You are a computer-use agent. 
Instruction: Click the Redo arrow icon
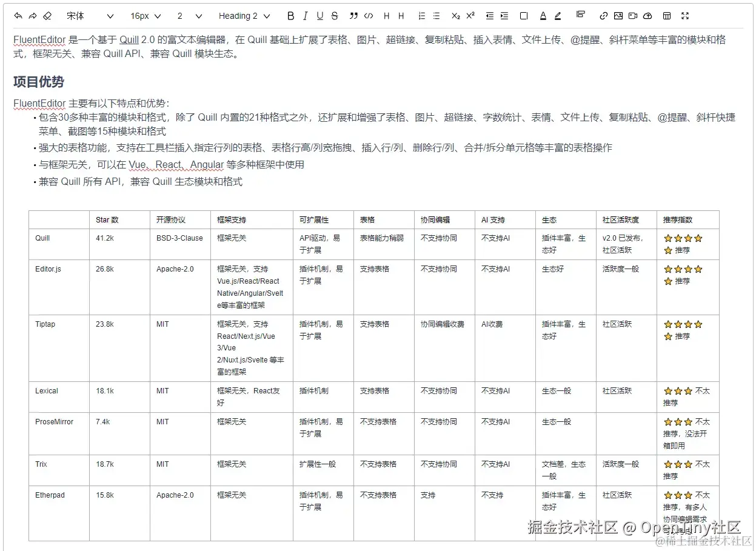(x=33, y=16)
